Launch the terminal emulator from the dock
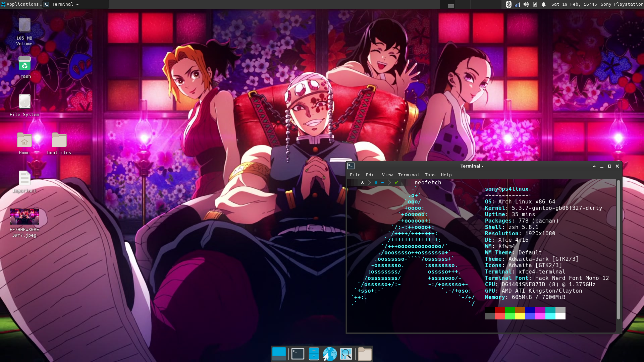The image size is (644, 362). pos(298,354)
